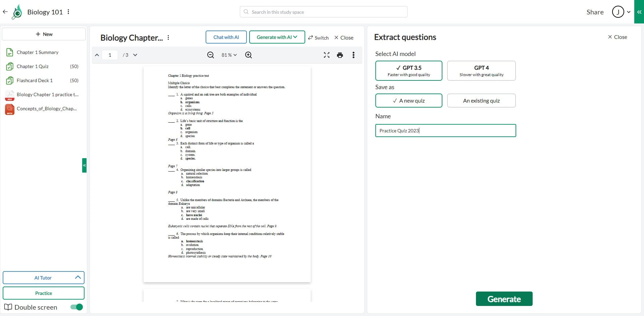
Task: Click the quiz Name input field
Action: pos(445,131)
